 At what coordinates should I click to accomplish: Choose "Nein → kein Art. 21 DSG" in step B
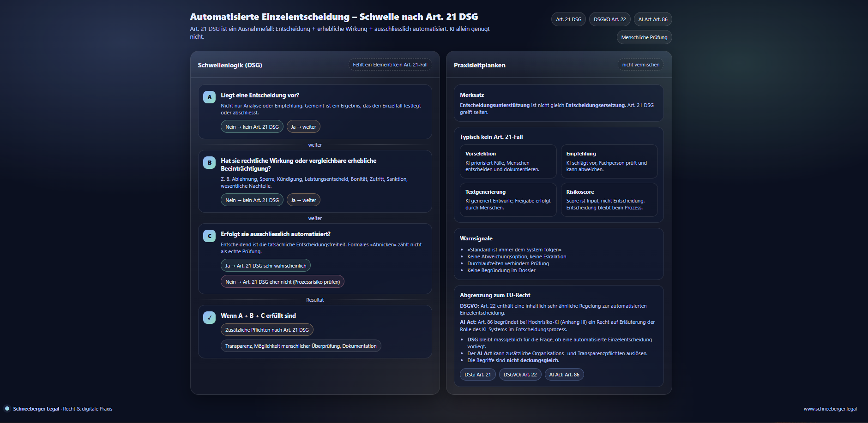coord(252,200)
